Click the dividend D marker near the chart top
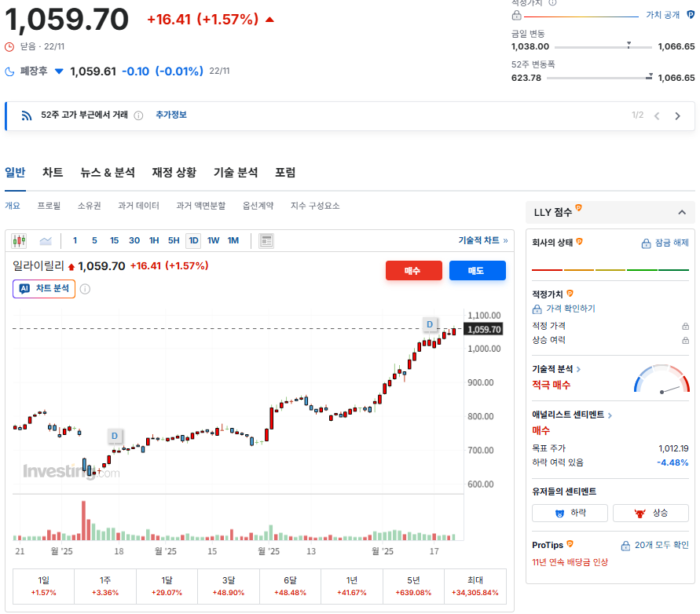 click(x=430, y=324)
